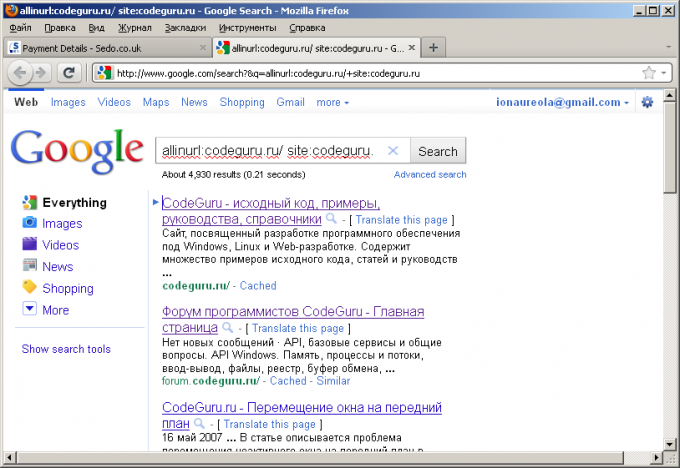Open the Advanced search link
The height and width of the screenshot is (468, 680).
click(430, 174)
